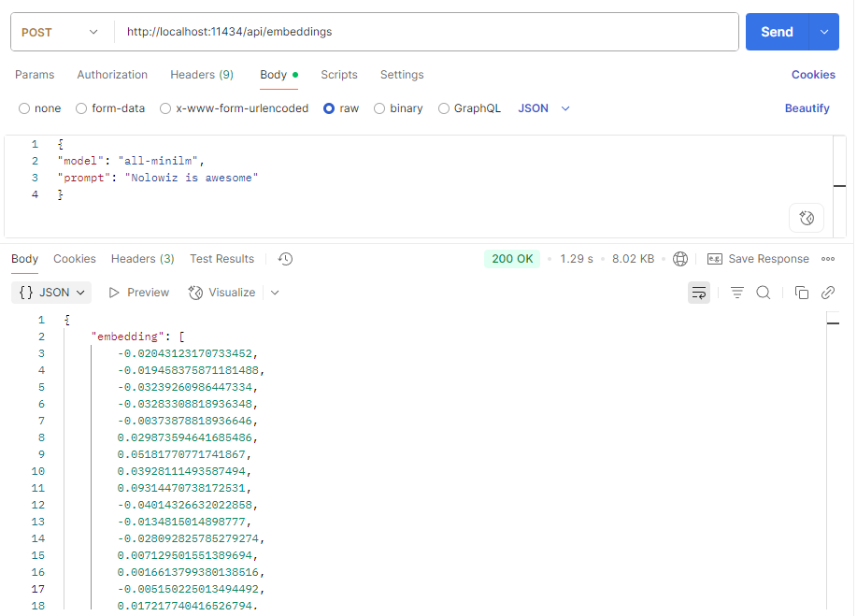This screenshot has height=616, width=857.
Task: Switch to the Authorization tab
Action: pos(112,75)
